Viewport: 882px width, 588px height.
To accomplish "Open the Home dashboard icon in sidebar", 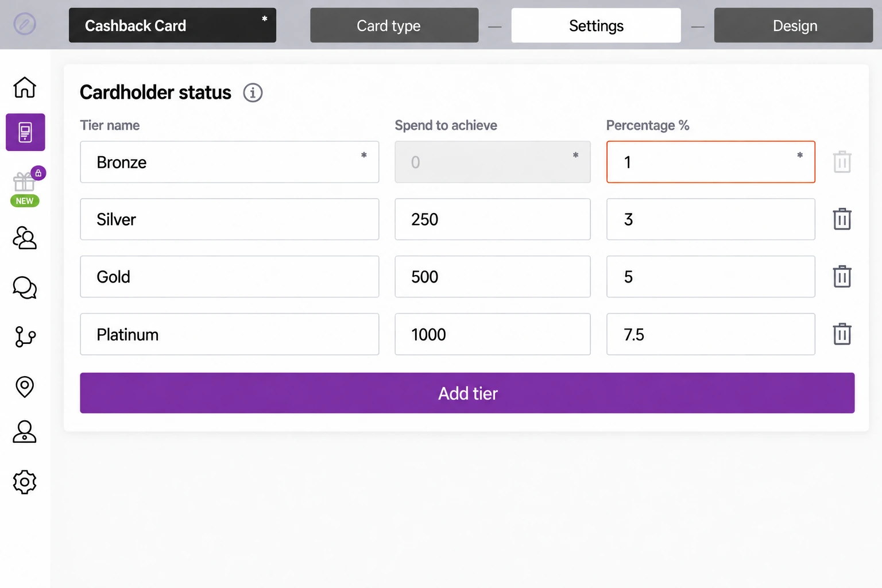I will tap(25, 87).
